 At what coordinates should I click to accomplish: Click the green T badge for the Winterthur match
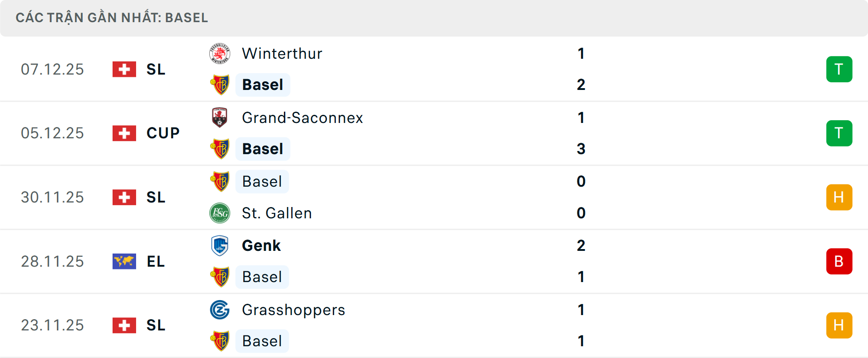click(x=839, y=69)
